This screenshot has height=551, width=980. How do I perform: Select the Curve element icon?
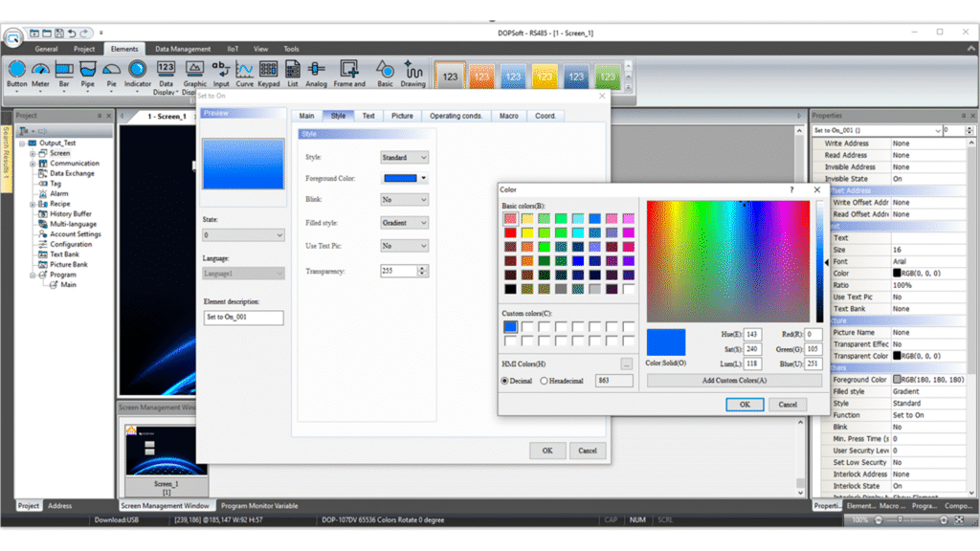(245, 69)
